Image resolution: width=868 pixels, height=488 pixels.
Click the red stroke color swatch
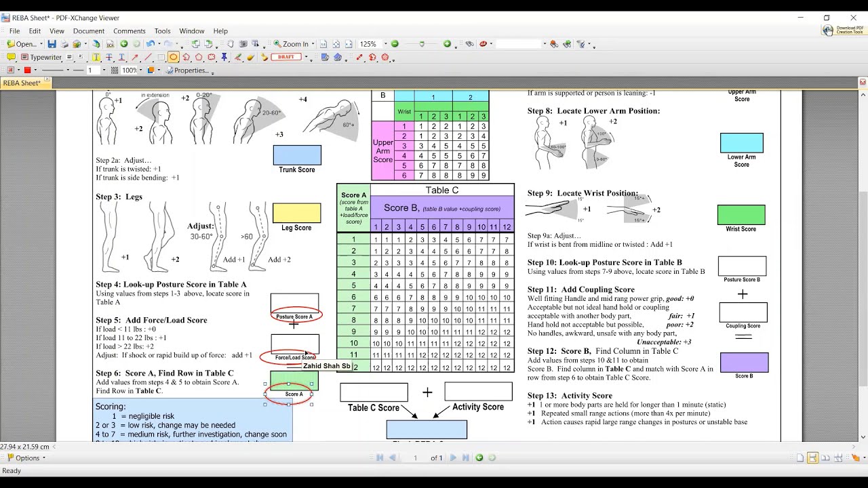[x=27, y=70]
